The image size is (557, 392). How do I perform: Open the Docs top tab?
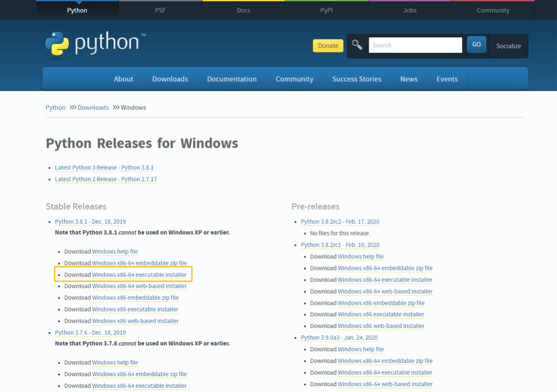click(x=244, y=10)
